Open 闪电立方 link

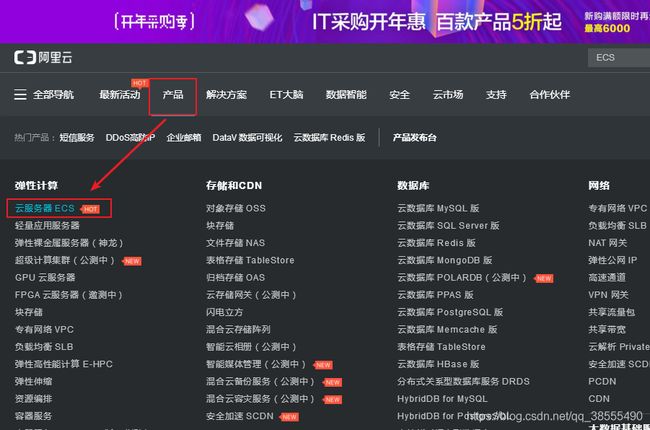coord(224,312)
